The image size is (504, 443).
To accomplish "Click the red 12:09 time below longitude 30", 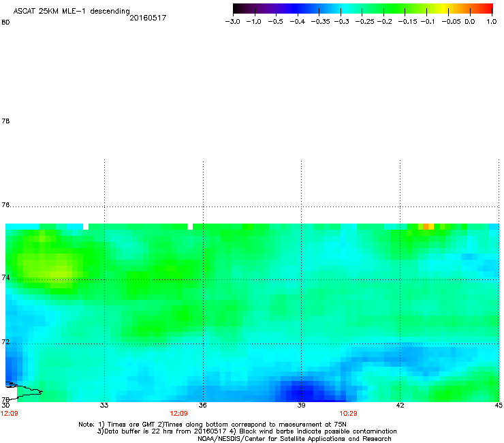I will point(10,414).
